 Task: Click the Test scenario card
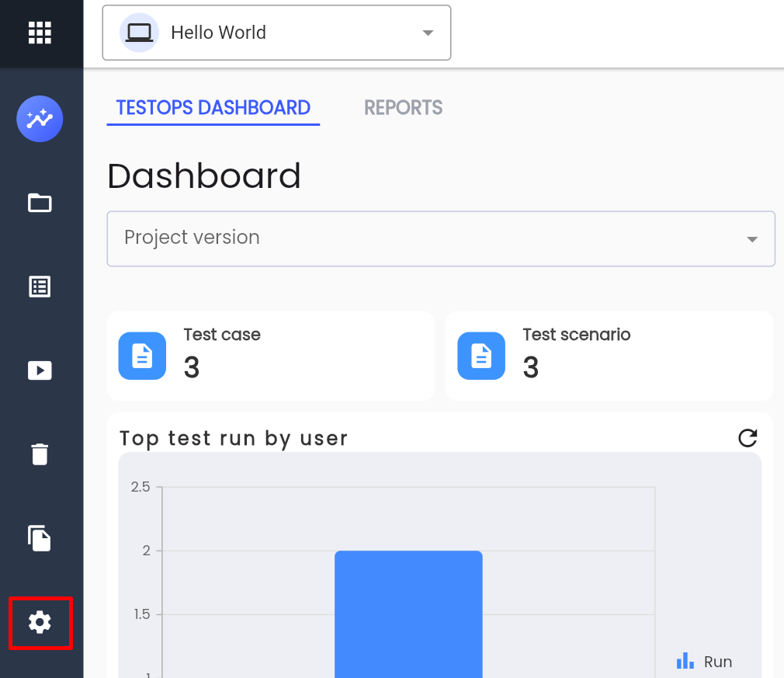coord(609,356)
